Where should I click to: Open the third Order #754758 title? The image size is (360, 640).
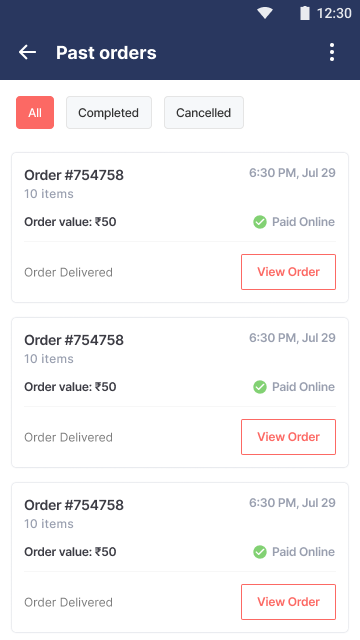click(74, 505)
